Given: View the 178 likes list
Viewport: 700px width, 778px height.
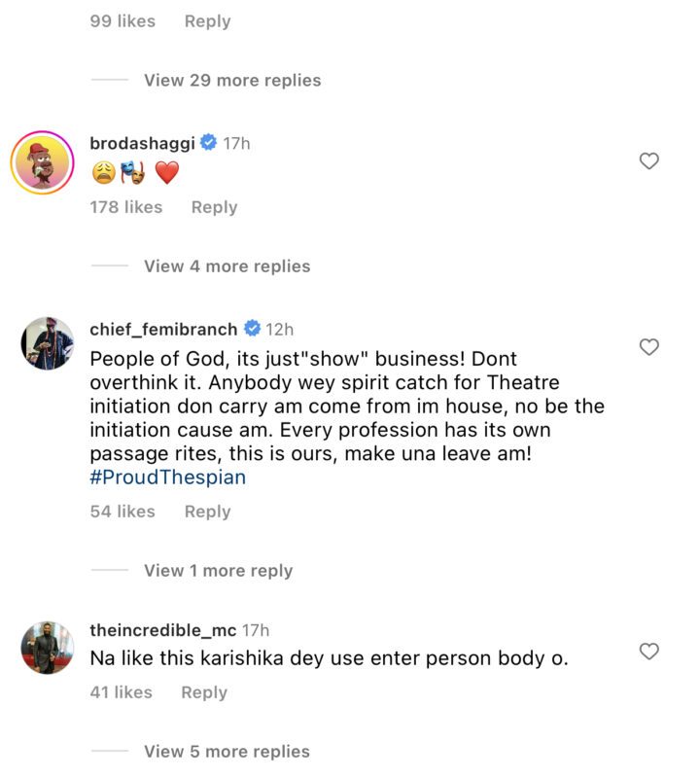Looking at the screenshot, I should 125,206.
